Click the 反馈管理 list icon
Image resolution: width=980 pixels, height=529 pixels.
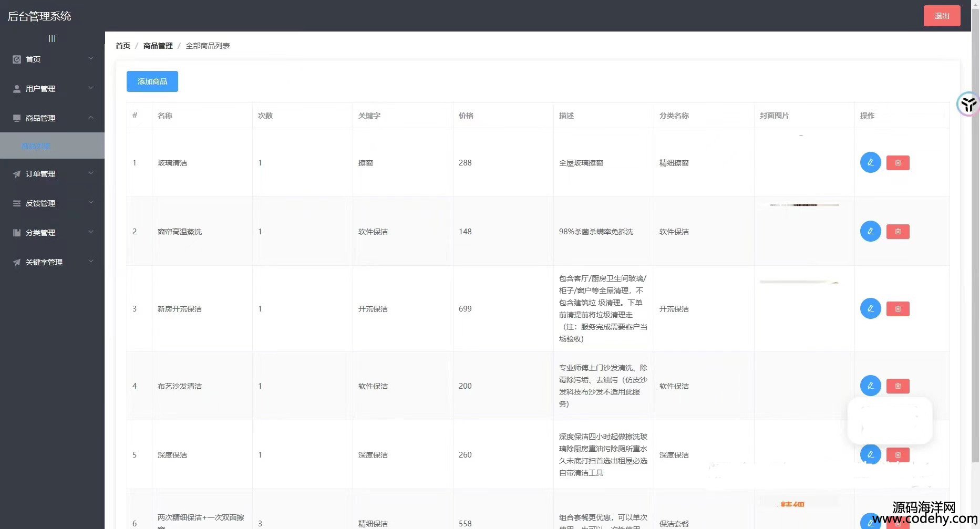tap(17, 203)
